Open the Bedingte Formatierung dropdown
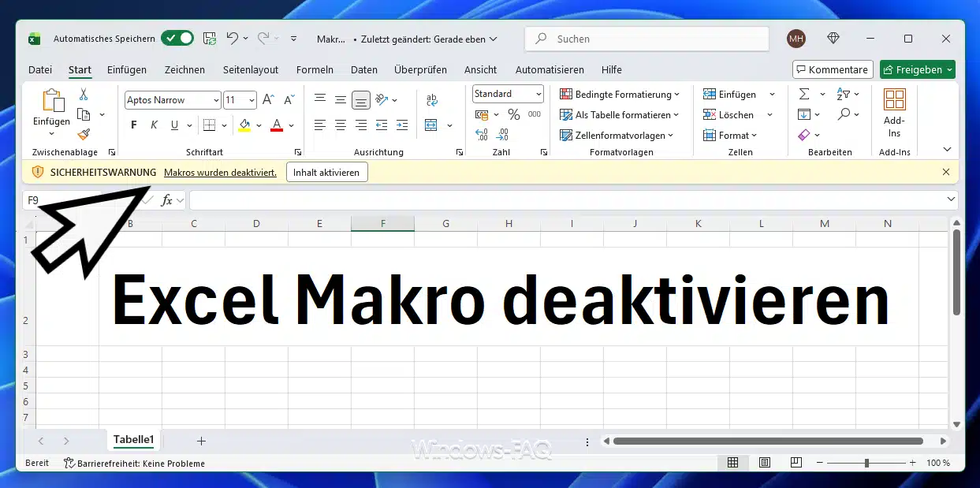This screenshot has height=488, width=980. pyautogui.click(x=620, y=95)
